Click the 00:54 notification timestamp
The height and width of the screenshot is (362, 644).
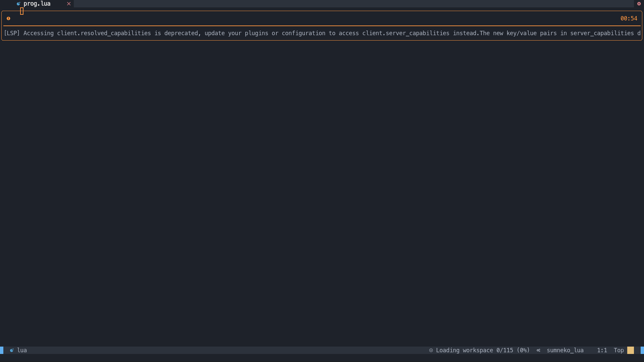tap(629, 18)
